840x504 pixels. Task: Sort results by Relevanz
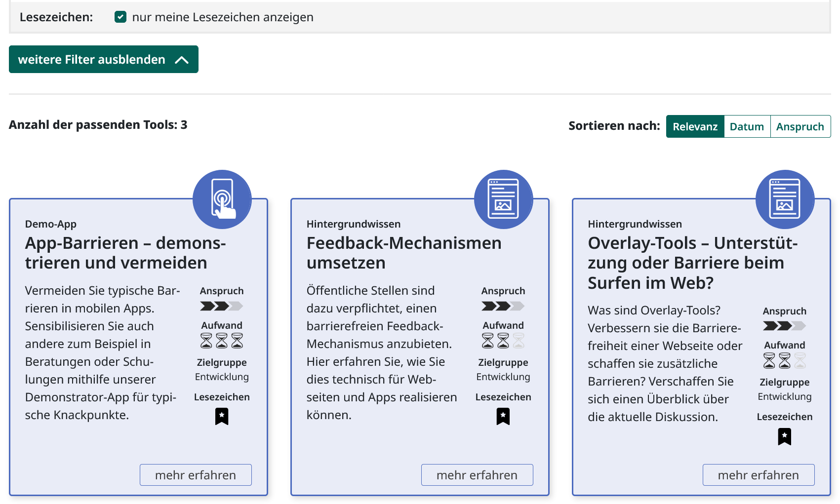695,126
